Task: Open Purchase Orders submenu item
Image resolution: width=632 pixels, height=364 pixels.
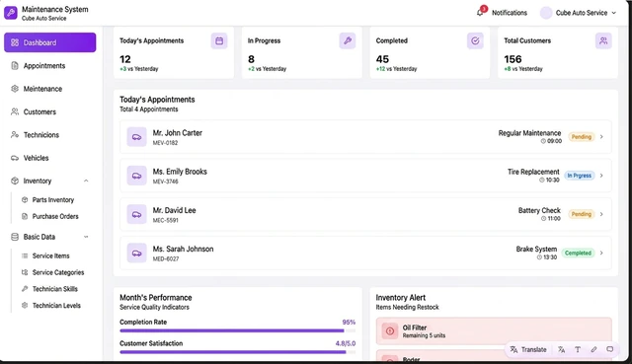Action: tap(55, 216)
